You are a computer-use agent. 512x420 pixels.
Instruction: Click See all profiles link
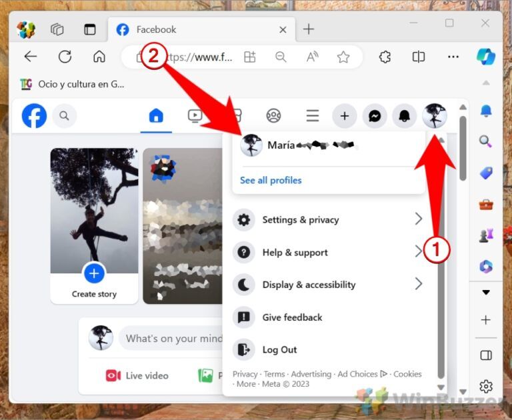click(271, 180)
